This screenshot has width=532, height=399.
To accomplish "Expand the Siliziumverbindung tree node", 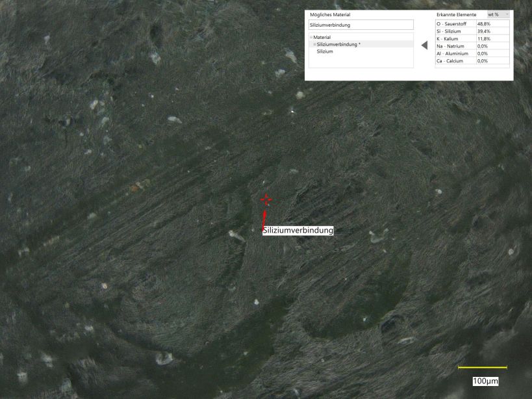I will (315, 44).
